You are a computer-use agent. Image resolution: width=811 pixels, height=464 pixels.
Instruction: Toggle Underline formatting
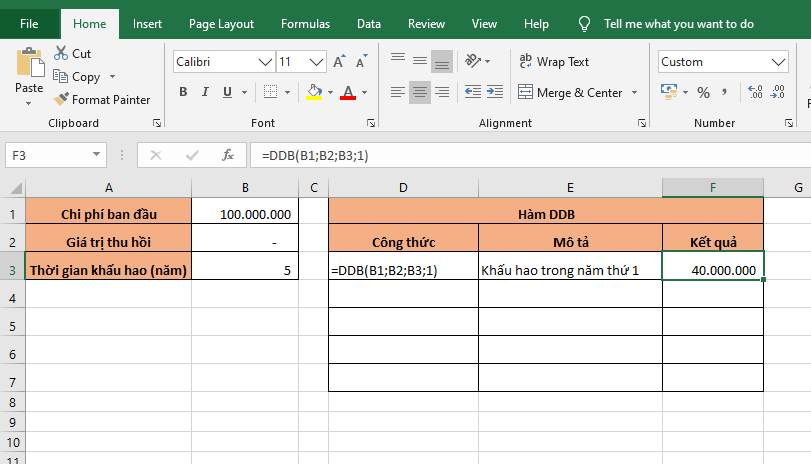(227, 92)
